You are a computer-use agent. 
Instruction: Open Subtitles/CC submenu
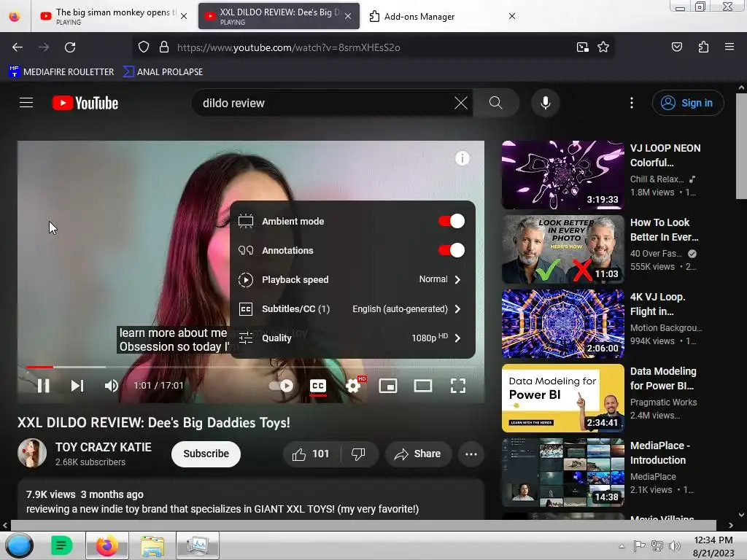point(352,308)
